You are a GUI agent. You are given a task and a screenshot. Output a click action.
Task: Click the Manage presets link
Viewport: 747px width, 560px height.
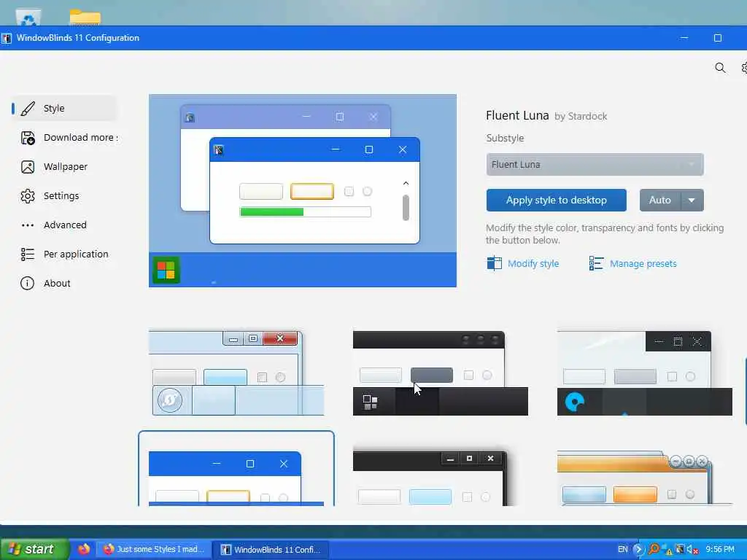643,263
